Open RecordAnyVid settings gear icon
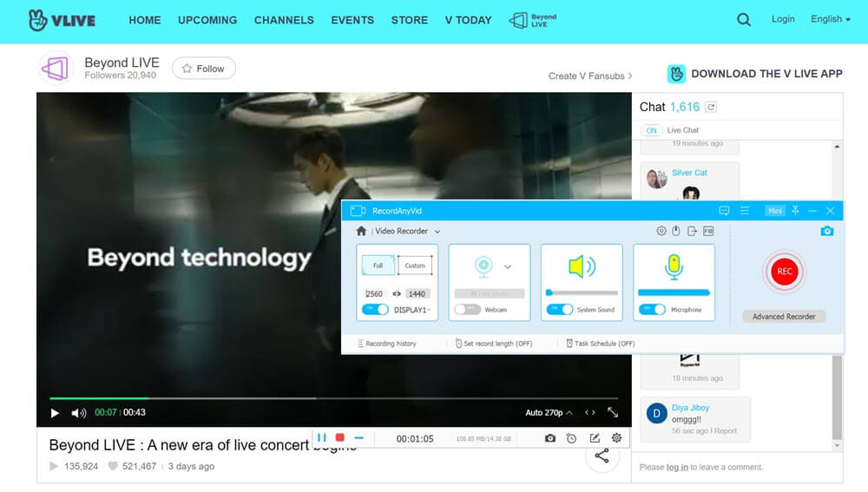Screen dimensions: 868x492 [x=661, y=231]
